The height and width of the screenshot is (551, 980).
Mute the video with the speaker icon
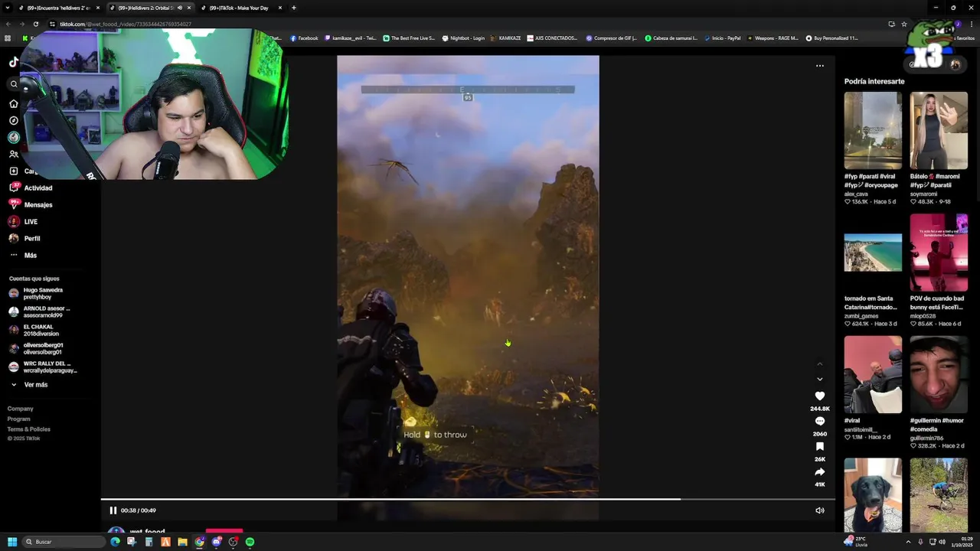[x=819, y=510]
